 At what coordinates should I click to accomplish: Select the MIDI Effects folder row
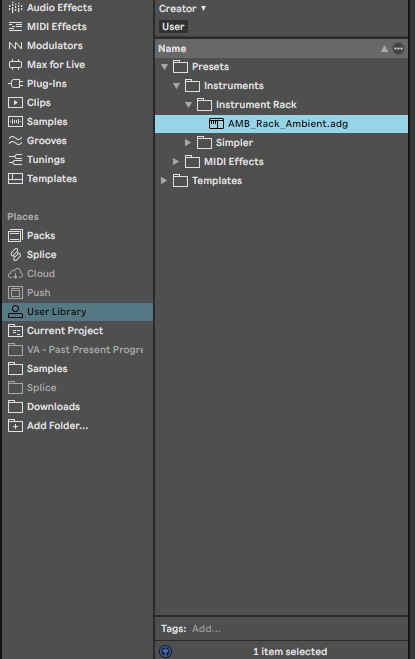click(281, 161)
